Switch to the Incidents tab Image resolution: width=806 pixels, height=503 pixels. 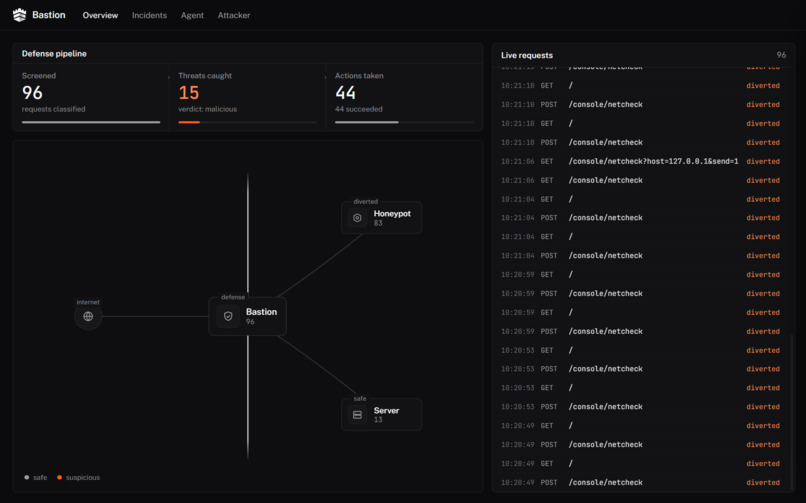click(x=149, y=15)
